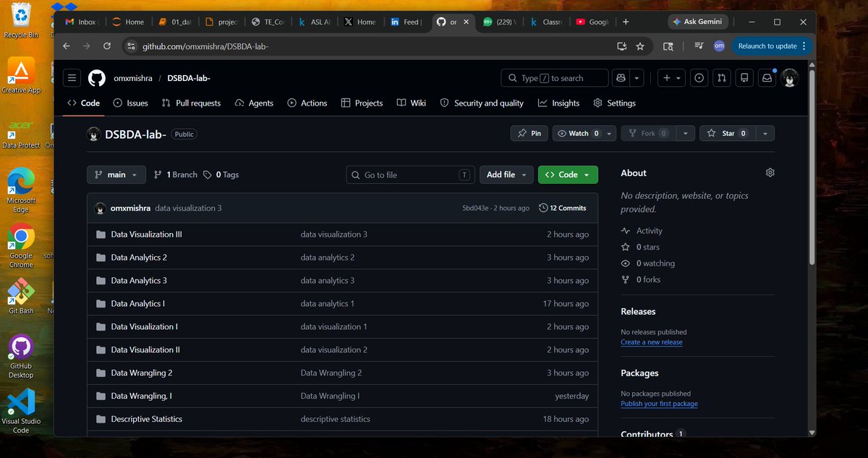The height and width of the screenshot is (458, 868).
Task: Open the Data Visualization I folder
Action: pos(144,327)
